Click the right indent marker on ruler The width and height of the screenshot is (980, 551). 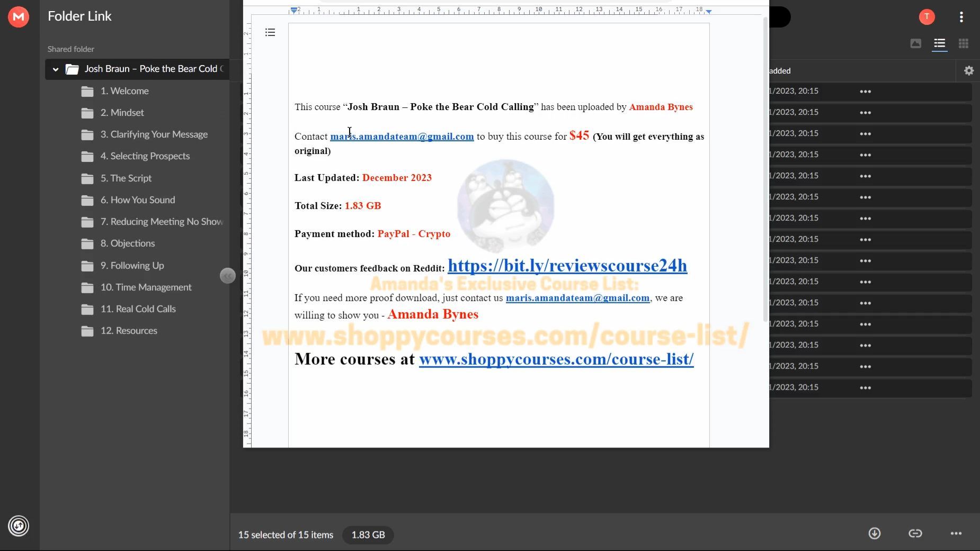[709, 11]
